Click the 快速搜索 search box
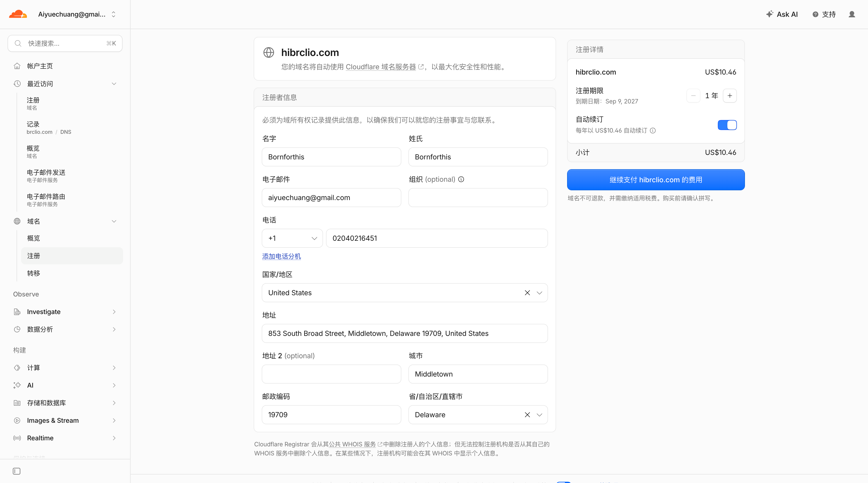Viewport: 868px width, 483px height. (65, 43)
